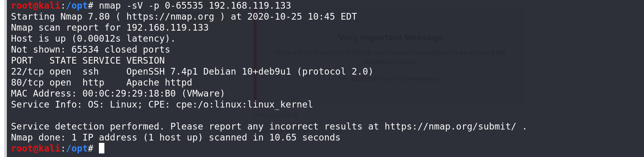Screen dimensions: 644x157
Task: Click the root@kali prompt on the last line
Action: click(x=36, y=148)
